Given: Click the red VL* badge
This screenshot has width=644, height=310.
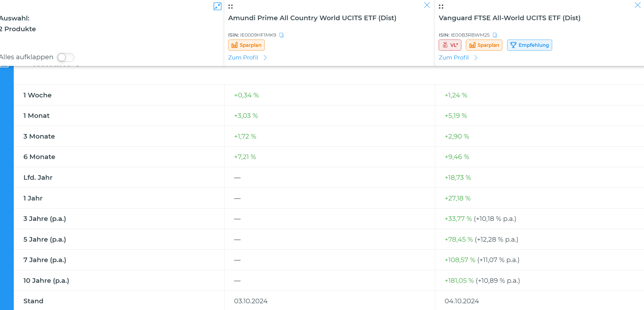Looking at the screenshot, I should (x=450, y=45).
